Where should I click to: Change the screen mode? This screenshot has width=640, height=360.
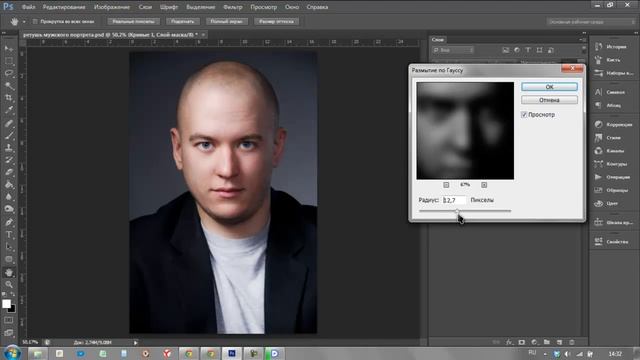pyautogui.click(x=9, y=333)
